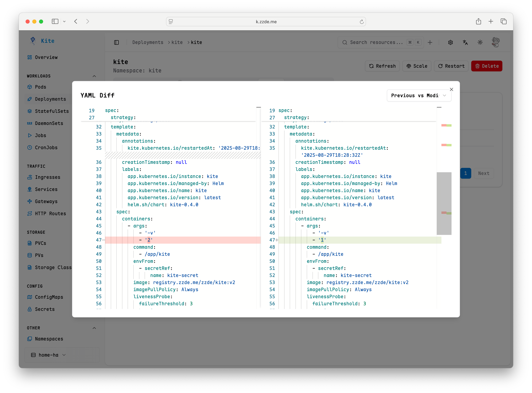Screen dimensions: 532x393
Task: Click the settings gear icon in header
Action: pyautogui.click(x=450, y=42)
